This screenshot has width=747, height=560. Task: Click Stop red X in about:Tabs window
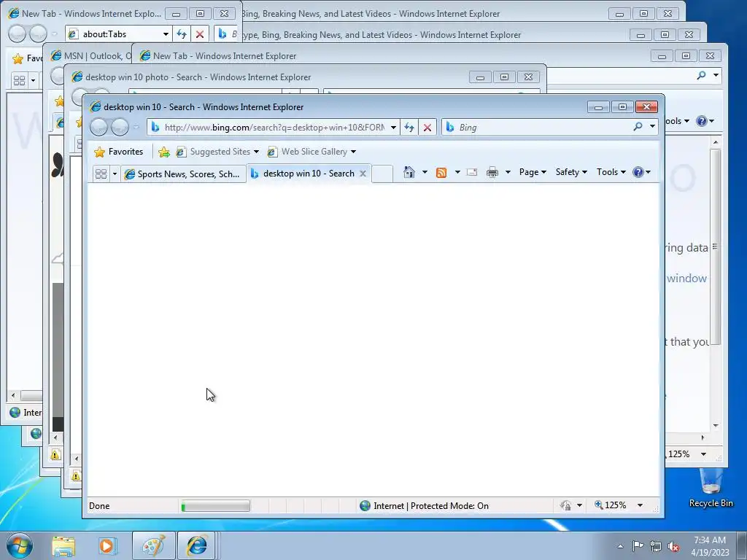coord(200,34)
